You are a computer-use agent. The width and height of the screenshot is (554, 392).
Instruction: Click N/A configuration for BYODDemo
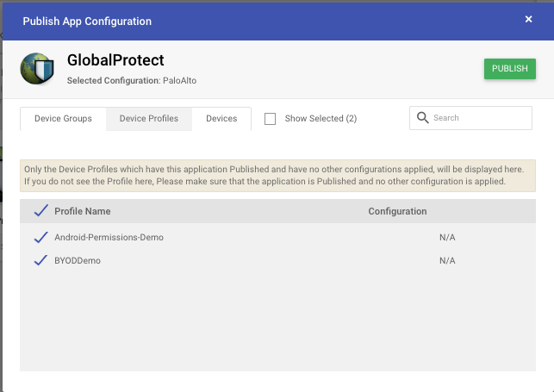[x=447, y=261]
